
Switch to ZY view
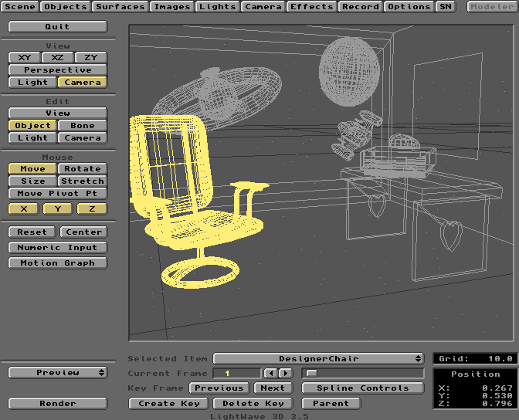pyautogui.click(x=91, y=58)
